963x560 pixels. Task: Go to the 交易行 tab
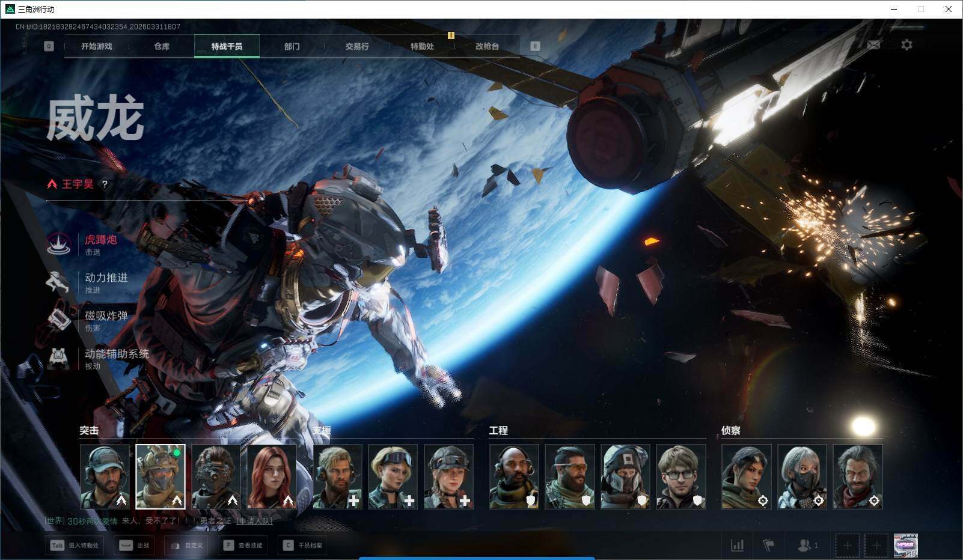(x=357, y=46)
